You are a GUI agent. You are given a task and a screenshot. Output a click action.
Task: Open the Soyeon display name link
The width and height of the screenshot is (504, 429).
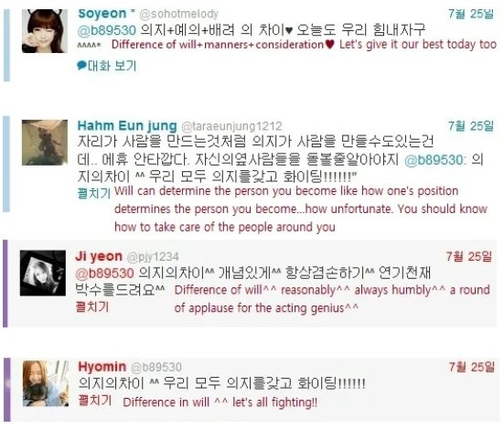(102, 14)
